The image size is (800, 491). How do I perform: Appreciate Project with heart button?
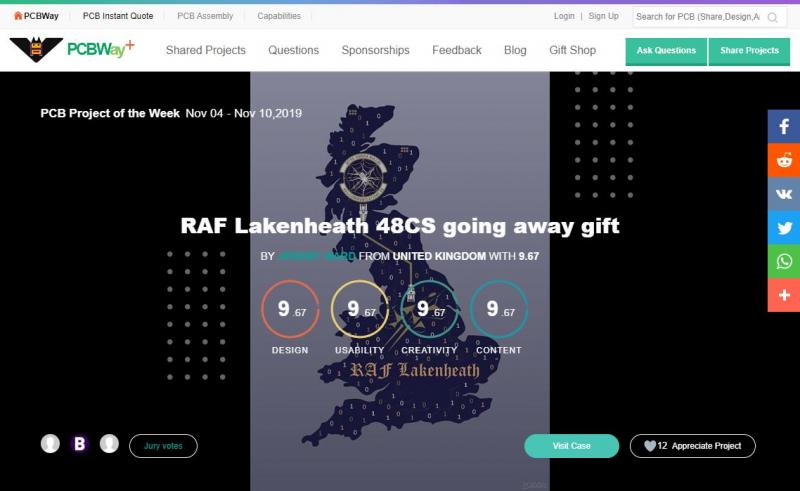[x=692, y=446]
